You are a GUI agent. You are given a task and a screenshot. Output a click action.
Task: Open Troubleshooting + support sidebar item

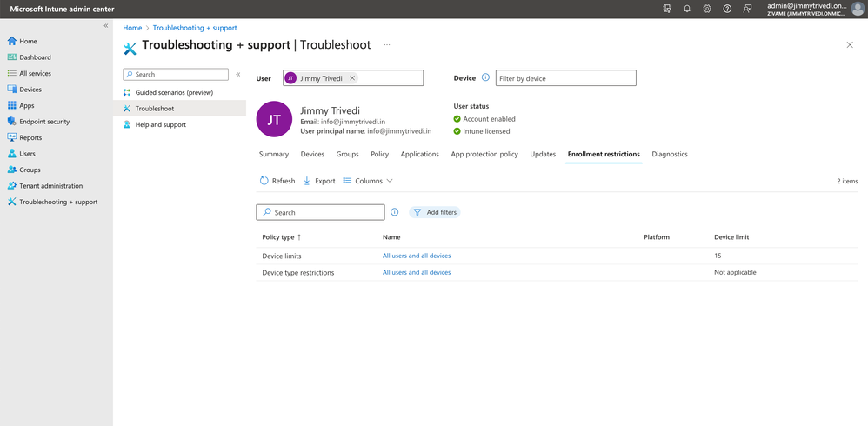pyautogui.click(x=52, y=202)
